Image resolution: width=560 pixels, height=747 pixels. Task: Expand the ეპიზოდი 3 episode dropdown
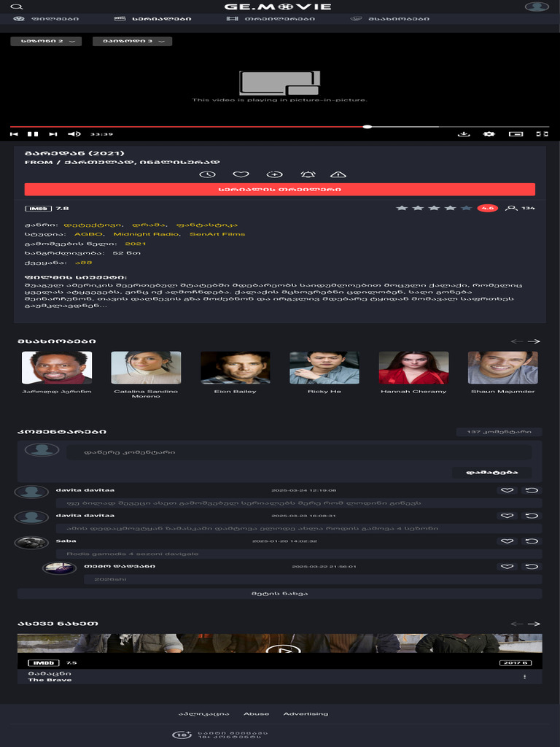133,41
